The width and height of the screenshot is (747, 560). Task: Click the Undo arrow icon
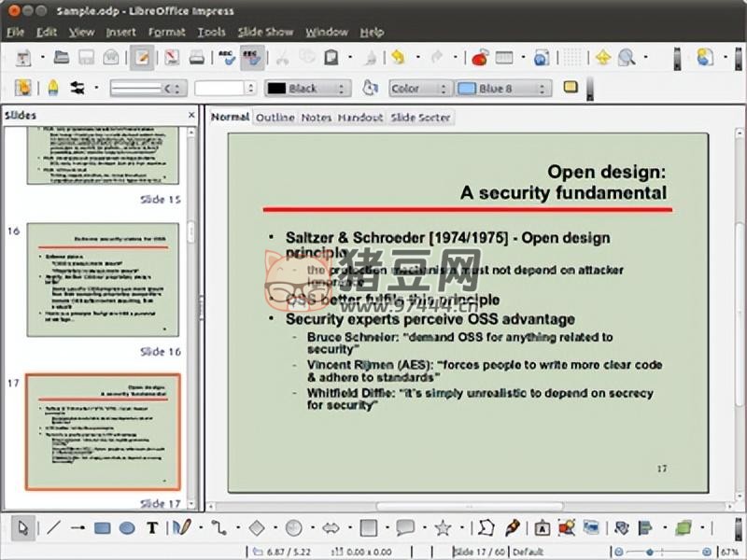tap(399, 58)
